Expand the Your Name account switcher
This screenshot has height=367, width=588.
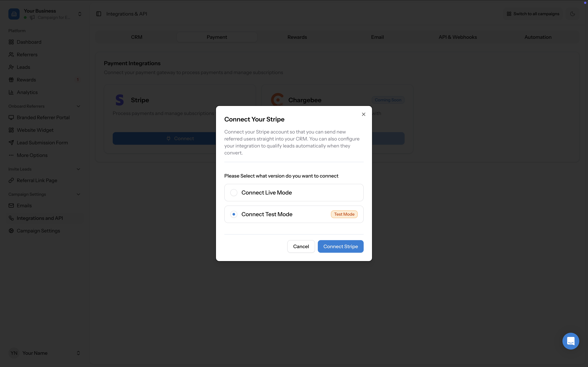78,353
